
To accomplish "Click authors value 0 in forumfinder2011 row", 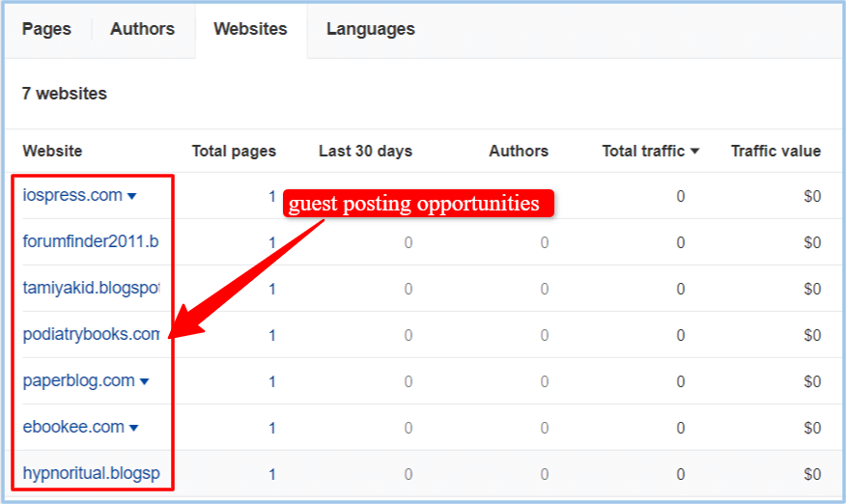I will click(545, 242).
